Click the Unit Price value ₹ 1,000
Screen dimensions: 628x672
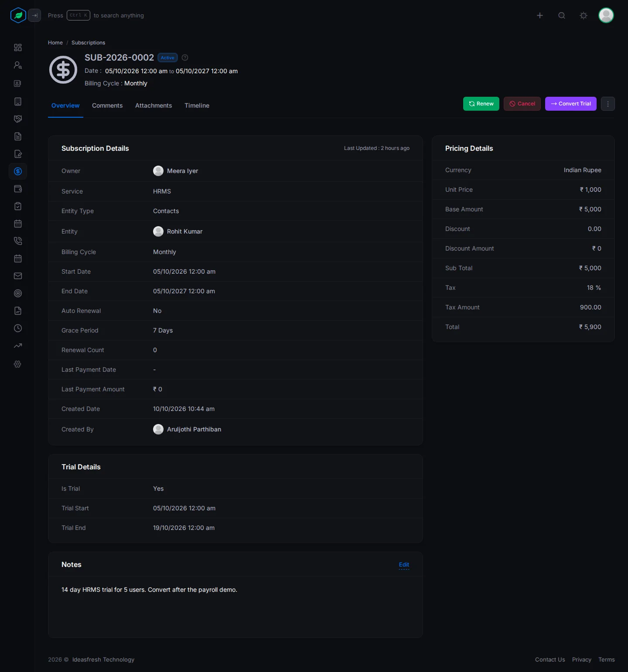point(590,190)
